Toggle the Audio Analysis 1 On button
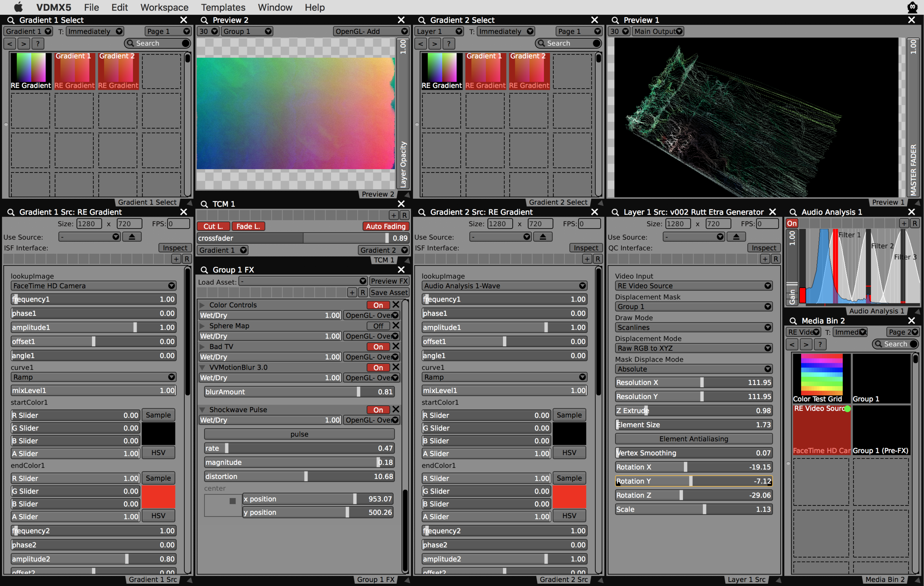924x586 pixels. 792,223
